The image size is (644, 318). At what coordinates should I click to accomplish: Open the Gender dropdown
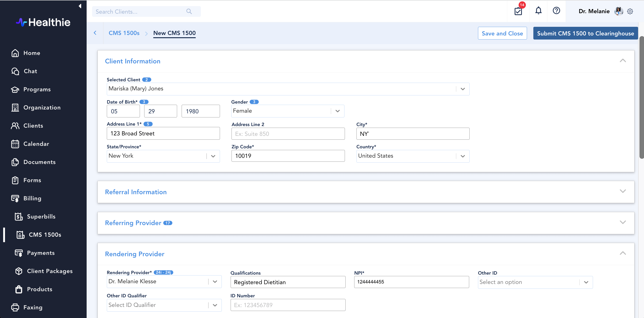coord(337,111)
